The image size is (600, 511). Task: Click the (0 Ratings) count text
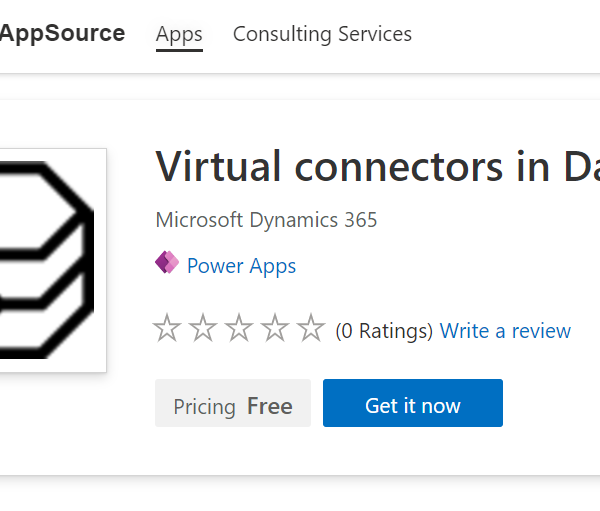(x=384, y=331)
